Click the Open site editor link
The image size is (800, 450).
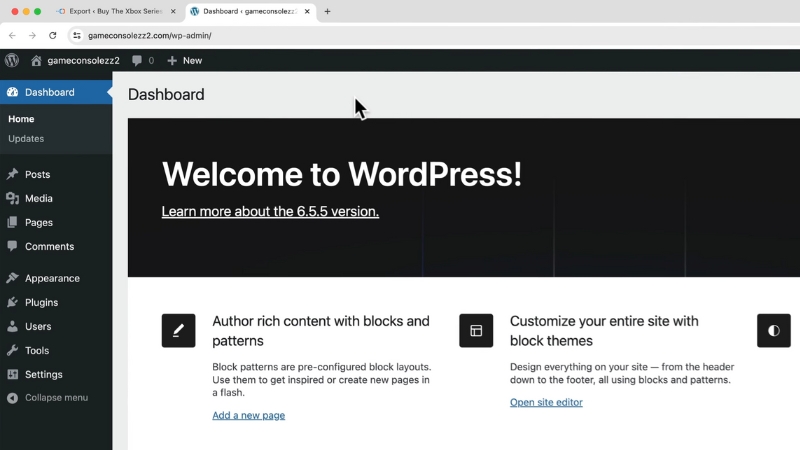(x=546, y=402)
